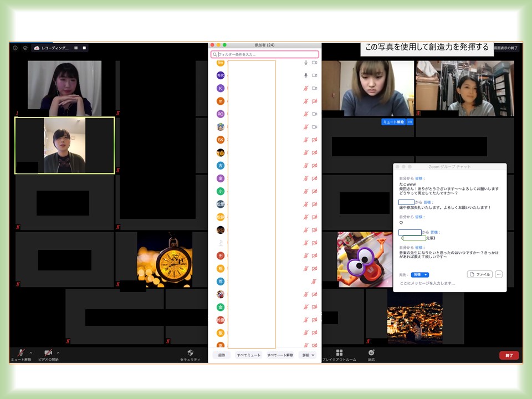The image size is (532, 399).
Task: Toggle camera-off icon for participant 'SK'
Action: (315, 140)
